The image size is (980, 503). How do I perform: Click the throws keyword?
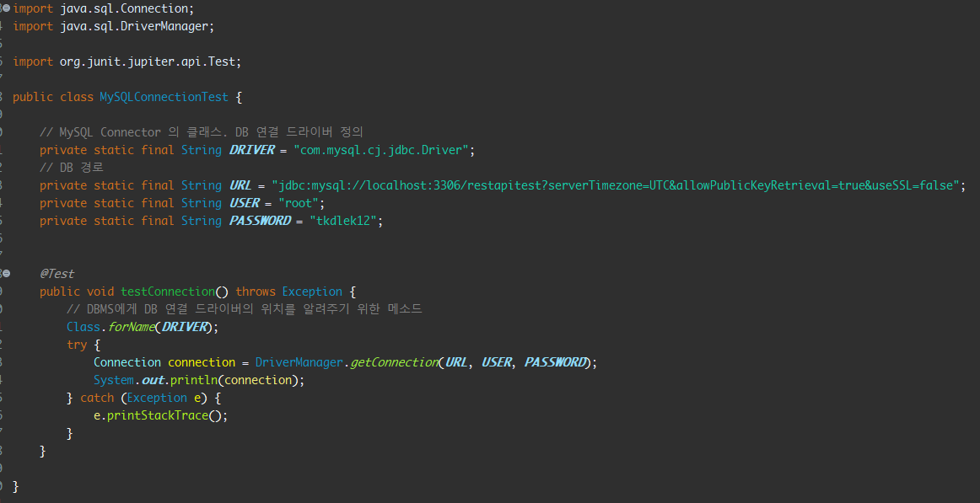click(255, 292)
